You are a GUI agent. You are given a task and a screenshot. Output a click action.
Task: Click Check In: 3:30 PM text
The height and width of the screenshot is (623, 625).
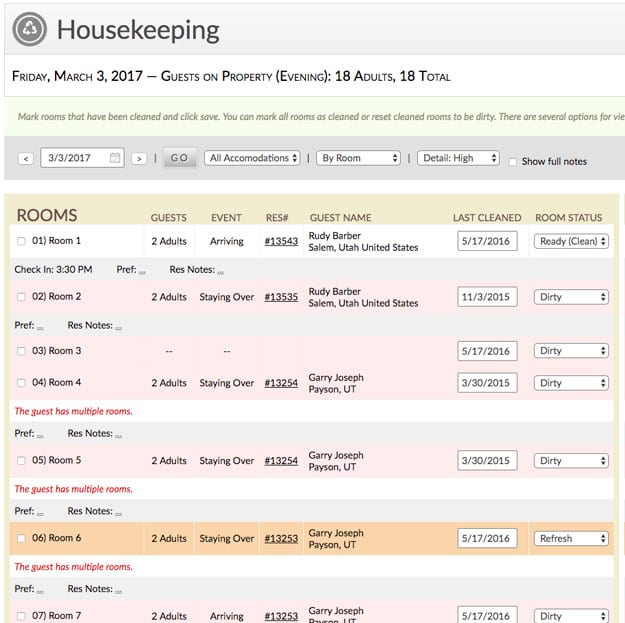[x=53, y=269]
